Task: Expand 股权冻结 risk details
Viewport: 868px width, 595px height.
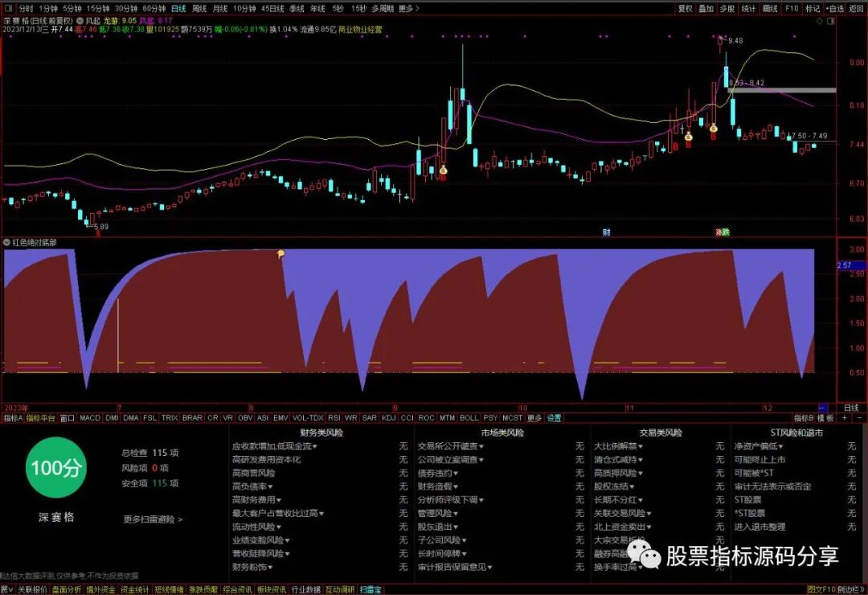Action: [x=615, y=486]
